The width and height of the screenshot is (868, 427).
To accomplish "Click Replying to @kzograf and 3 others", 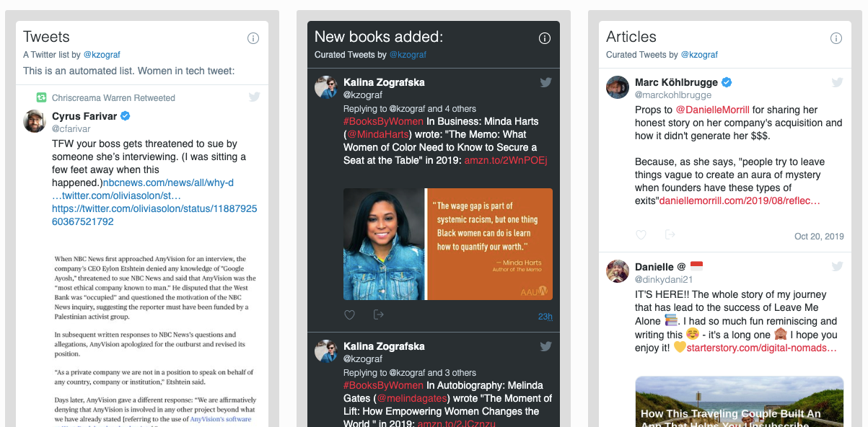I will [410, 373].
